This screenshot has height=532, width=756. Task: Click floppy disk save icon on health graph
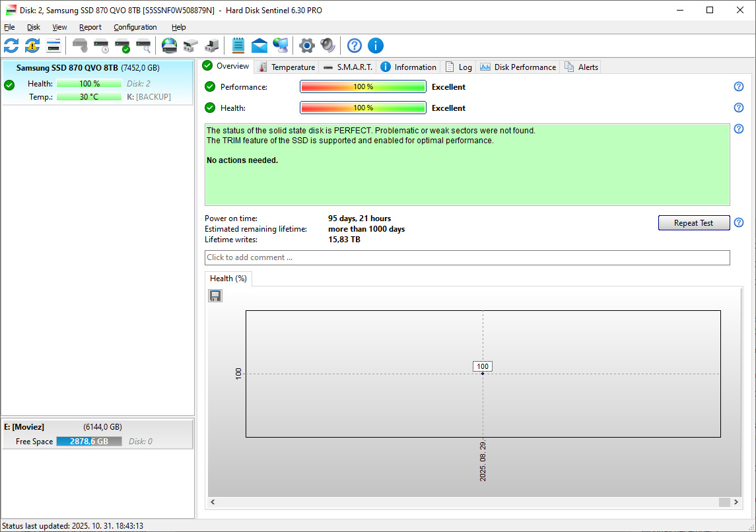pos(215,296)
